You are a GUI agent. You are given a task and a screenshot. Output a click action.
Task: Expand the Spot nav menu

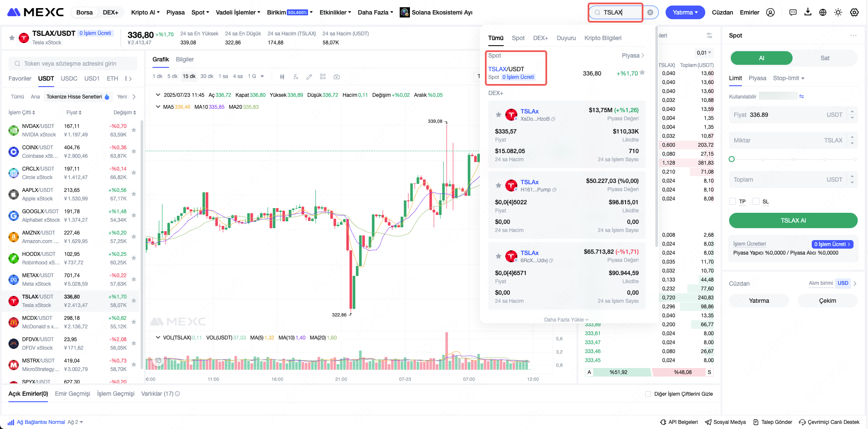click(200, 12)
